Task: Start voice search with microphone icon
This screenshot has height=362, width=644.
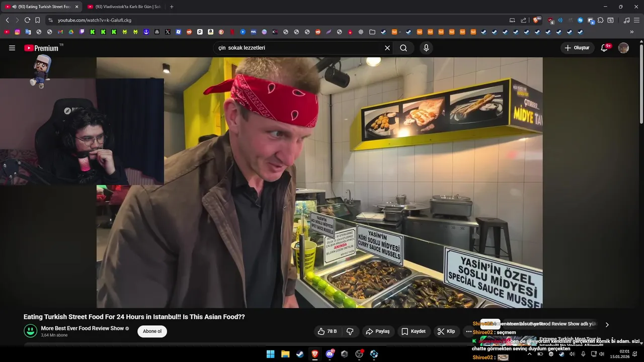Action: (x=426, y=48)
